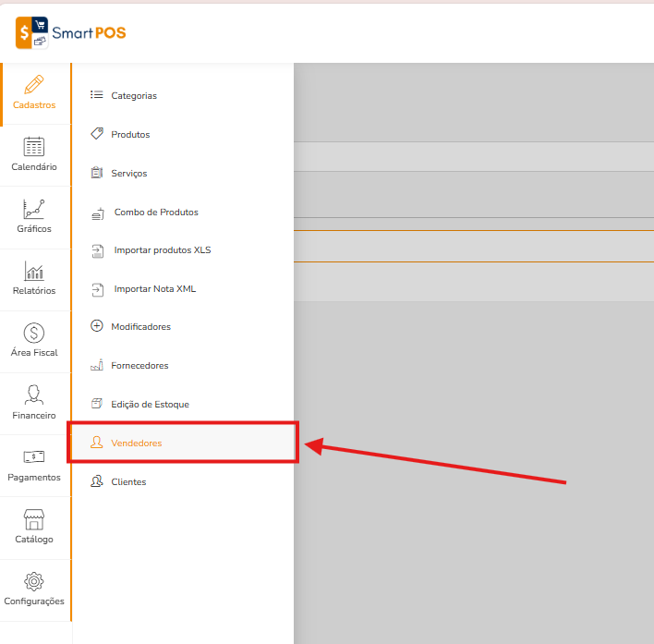Click the Modificadores plus-circle icon
Image resolution: width=654 pixels, height=644 pixels.
(97, 325)
